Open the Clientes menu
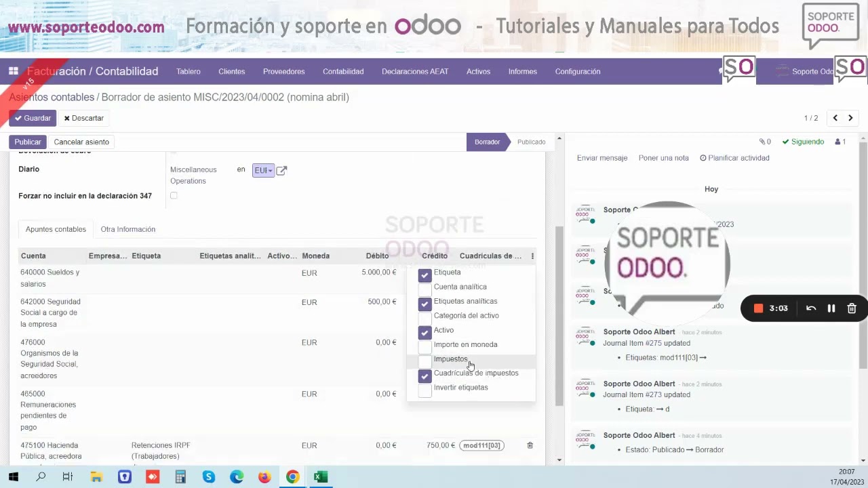This screenshot has width=868, height=488. pos(232,71)
